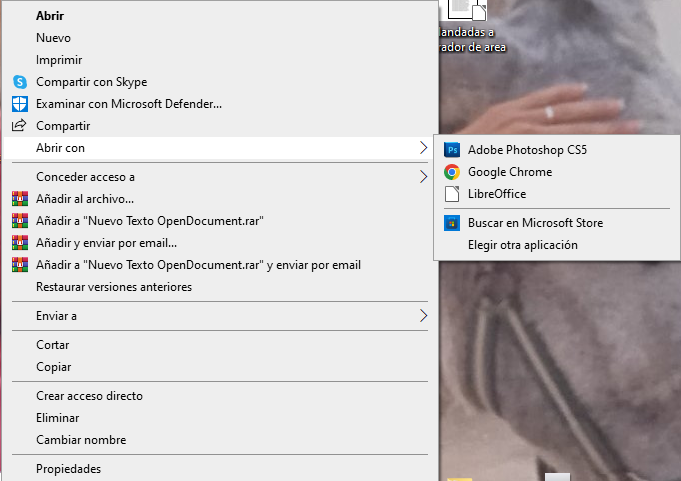
Task: Choose Cortar from the context menu
Action: (x=221, y=345)
